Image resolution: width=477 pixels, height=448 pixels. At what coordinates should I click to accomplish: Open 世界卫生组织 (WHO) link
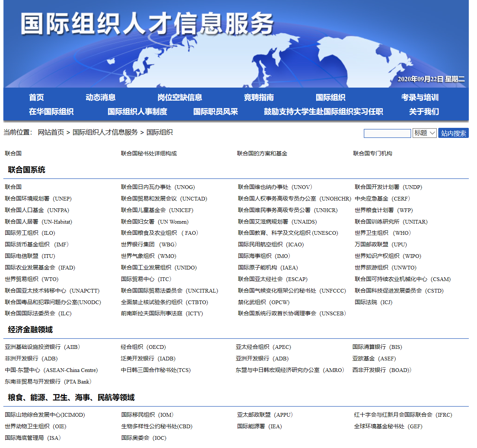(383, 233)
